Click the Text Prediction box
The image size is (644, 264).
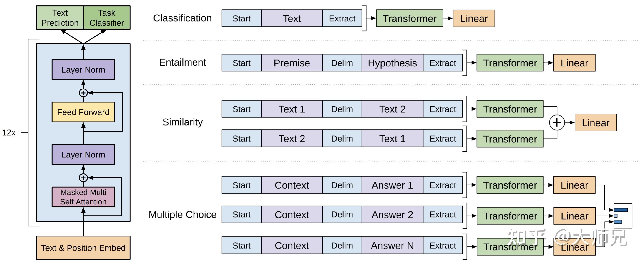[x=60, y=18]
